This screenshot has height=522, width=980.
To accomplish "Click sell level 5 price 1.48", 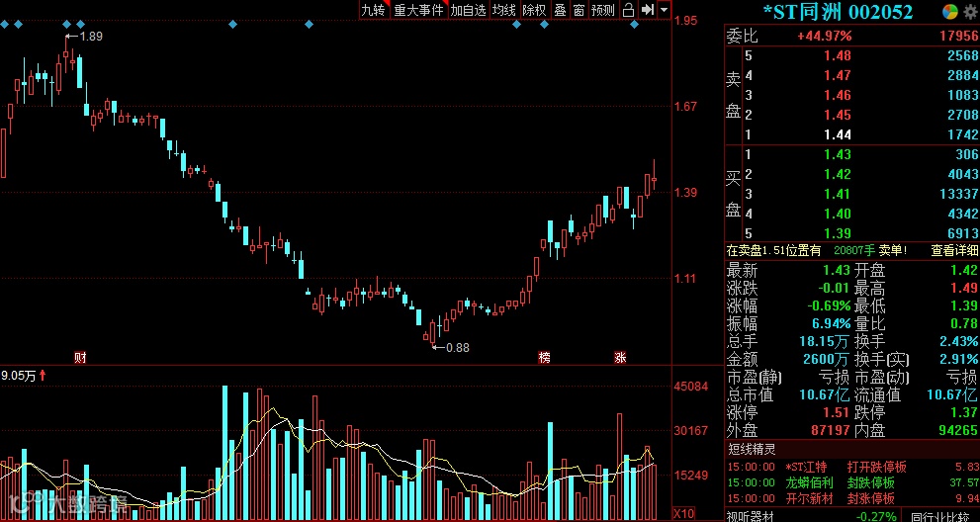I will 837,55.
